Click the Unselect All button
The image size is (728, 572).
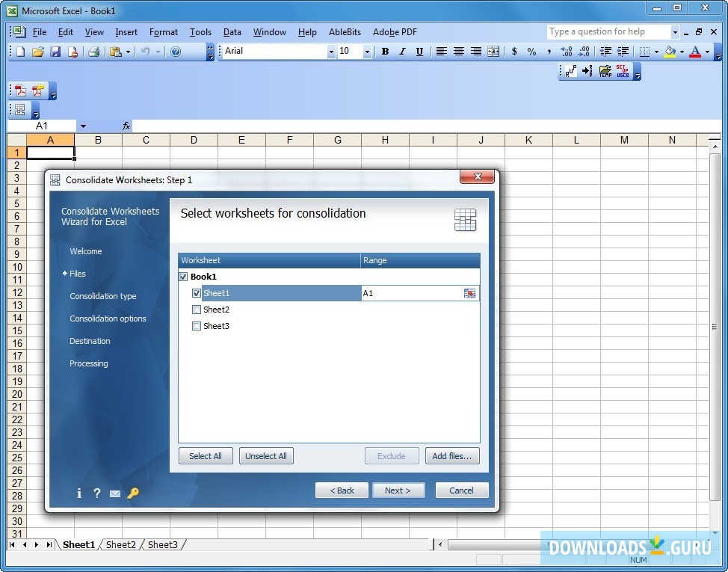point(266,456)
